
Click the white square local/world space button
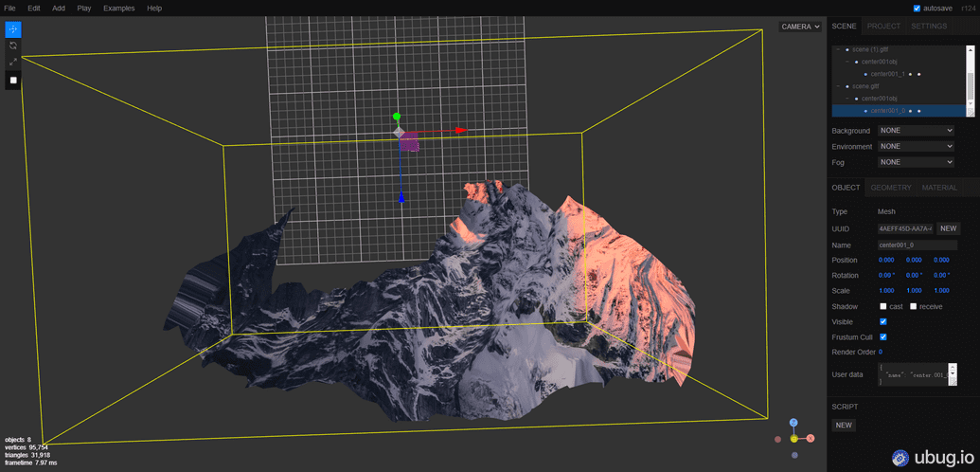[13, 81]
